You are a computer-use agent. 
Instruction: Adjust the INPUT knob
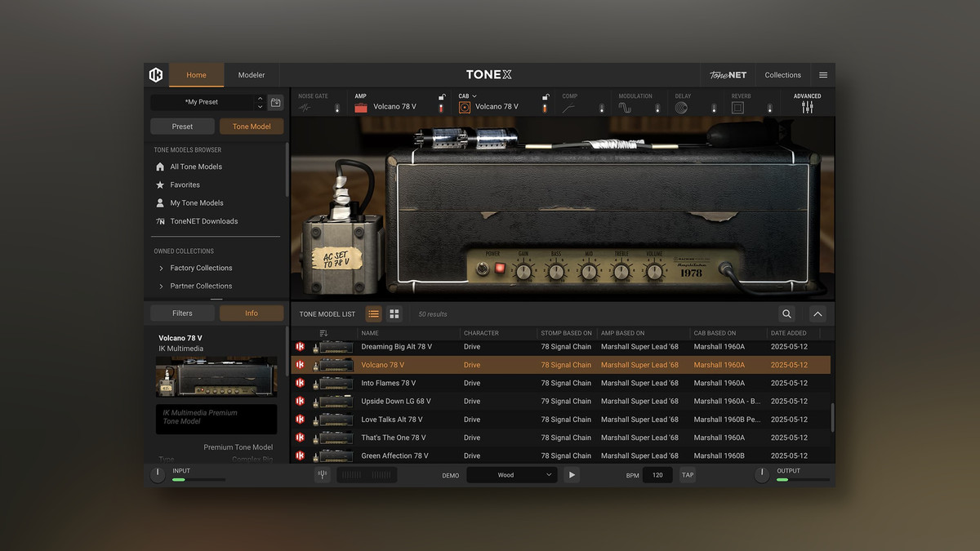click(x=157, y=475)
